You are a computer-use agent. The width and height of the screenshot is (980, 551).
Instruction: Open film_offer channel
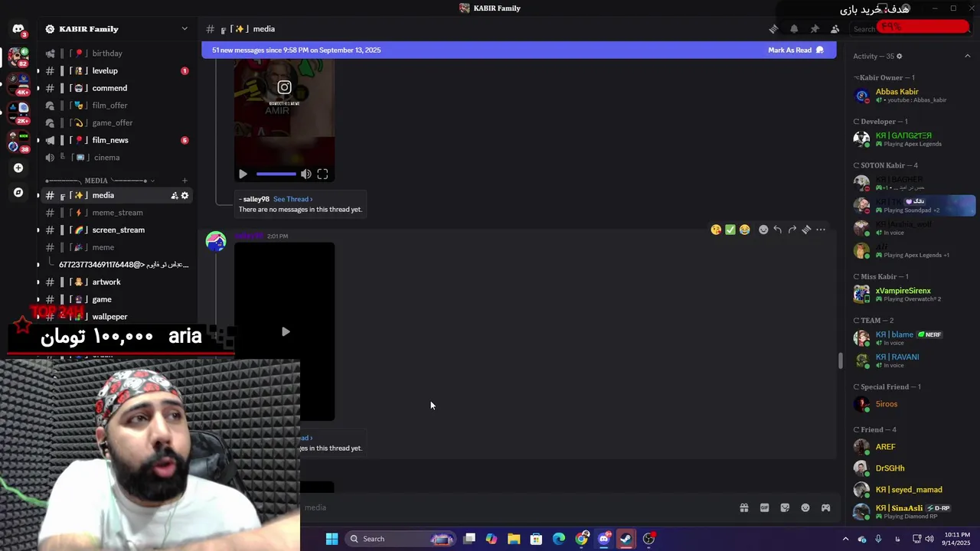coord(116,106)
